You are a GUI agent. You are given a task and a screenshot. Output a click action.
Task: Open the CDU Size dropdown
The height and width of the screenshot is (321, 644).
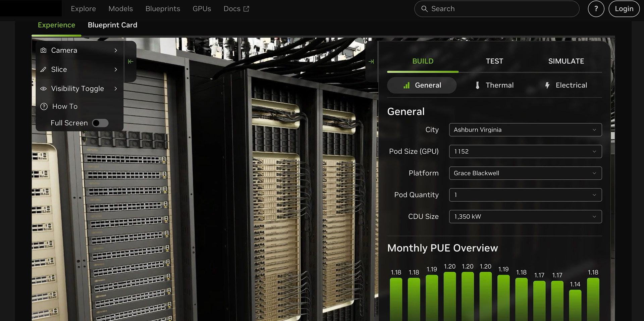(x=525, y=217)
